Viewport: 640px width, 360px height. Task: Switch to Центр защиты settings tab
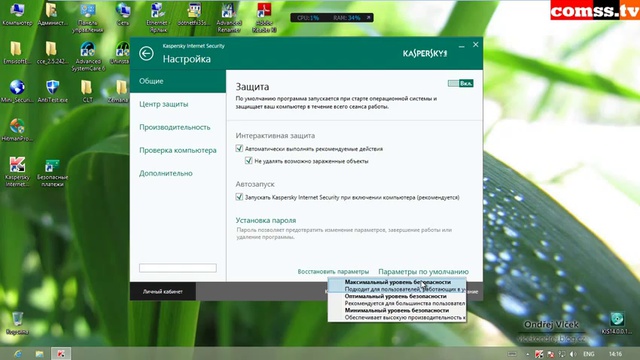tap(164, 104)
